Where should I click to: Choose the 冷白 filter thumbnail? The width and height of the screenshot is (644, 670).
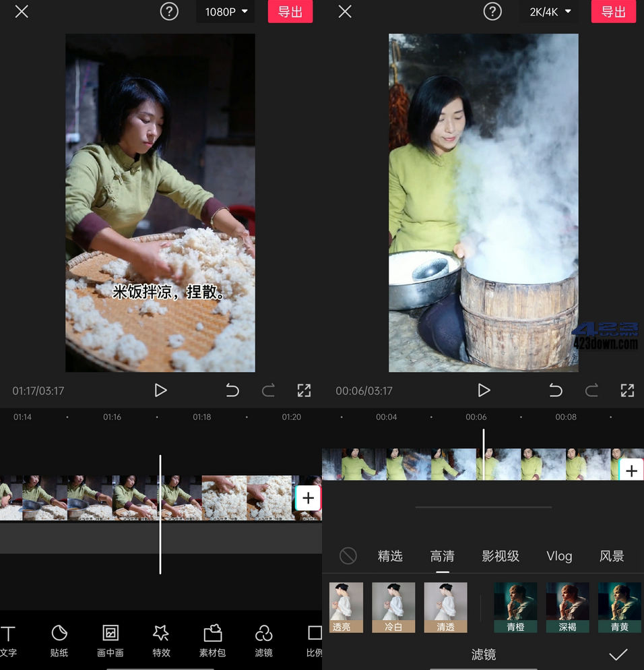coord(393,607)
